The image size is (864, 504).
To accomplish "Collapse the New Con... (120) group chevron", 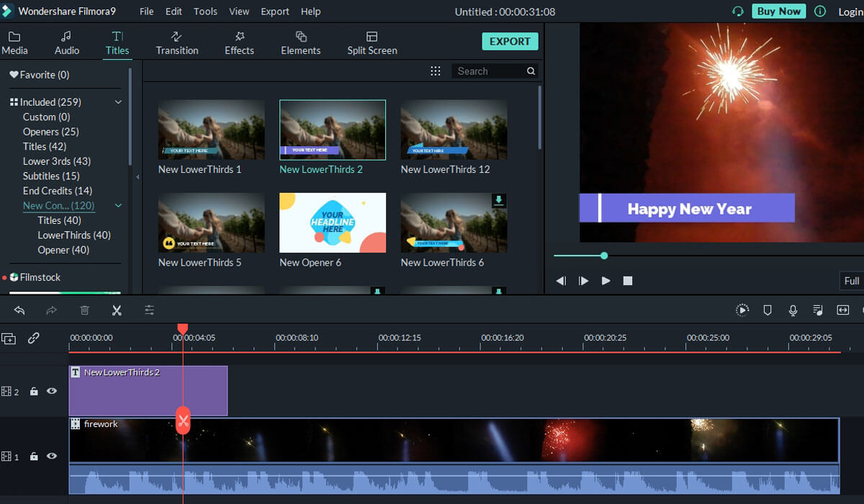I will point(119,206).
